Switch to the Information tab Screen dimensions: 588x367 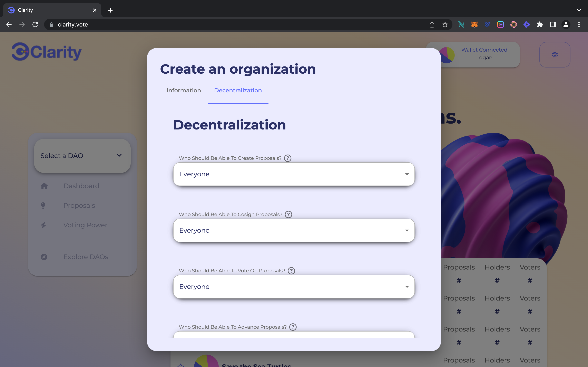184,90
